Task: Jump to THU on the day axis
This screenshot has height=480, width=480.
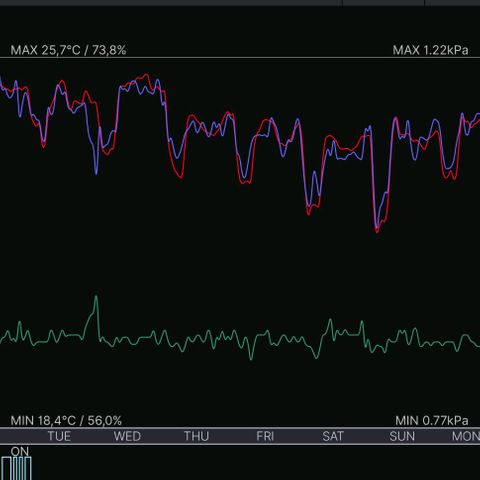Action: pos(196,436)
